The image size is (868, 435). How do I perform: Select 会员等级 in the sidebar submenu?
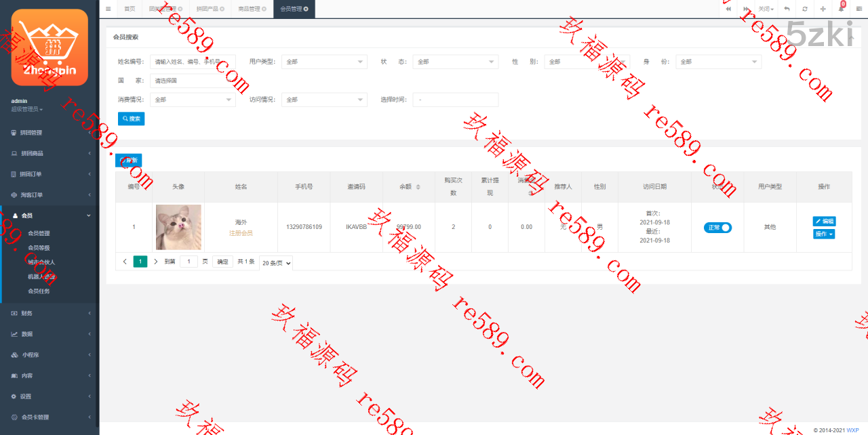pyautogui.click(x=39, y=247)
